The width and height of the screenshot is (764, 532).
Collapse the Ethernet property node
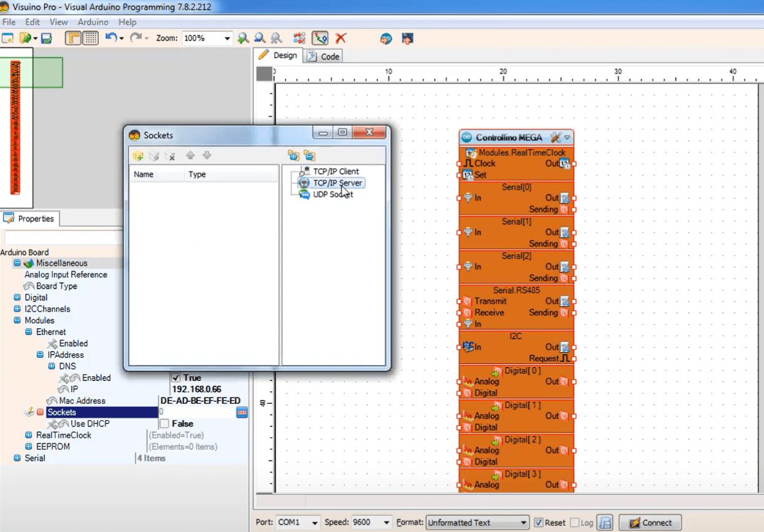(x=29, y=332)
